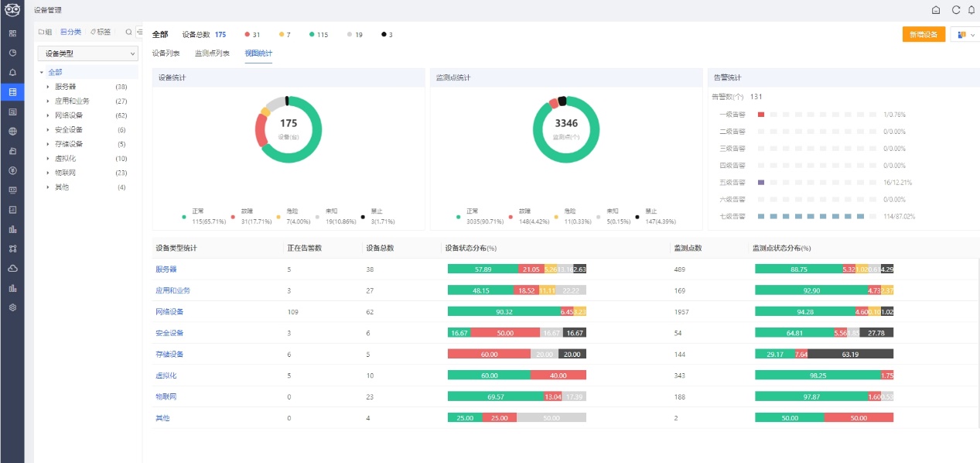980x463 pixels.
Task: Open the topology nodes icon in sidebar
Action: pos(12,249)
